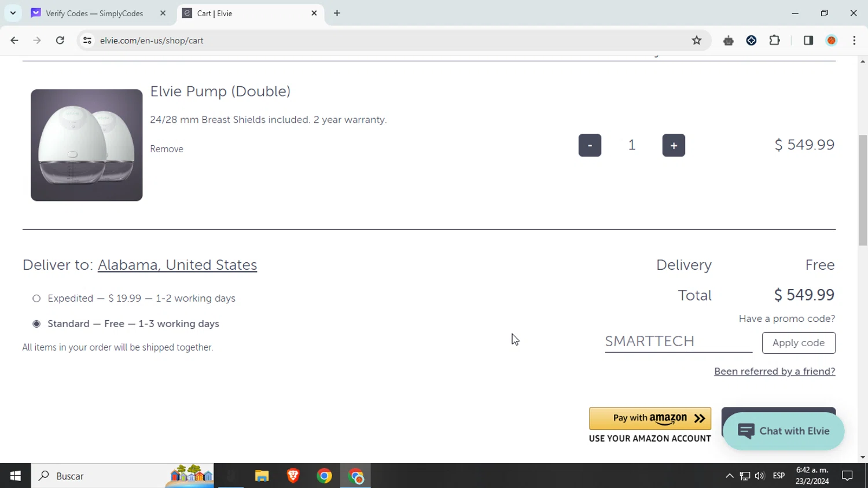Pay with Amazon button
This screenshot has height=488, width=868.
650,419
